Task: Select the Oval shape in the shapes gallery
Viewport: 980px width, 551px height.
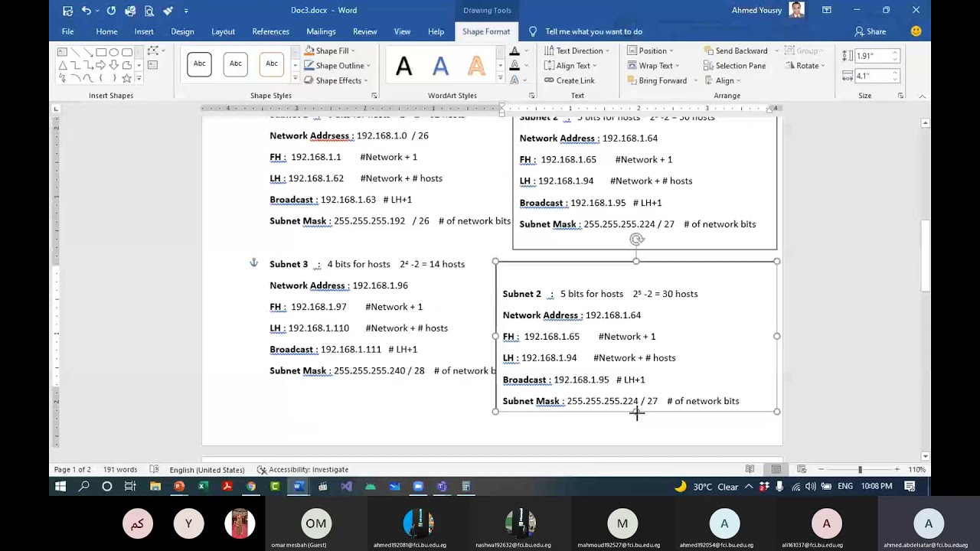Action: point(114,52)
